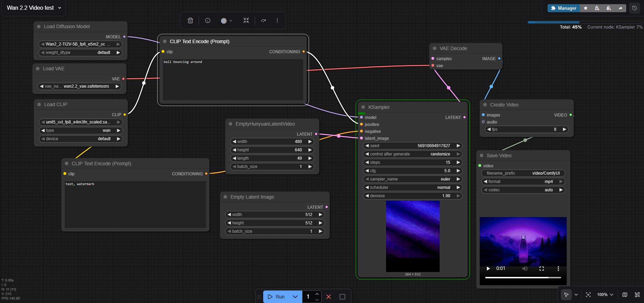644x303 pixels.
Task: Click the star icon beside Manager
Action: tap(586, 8)
